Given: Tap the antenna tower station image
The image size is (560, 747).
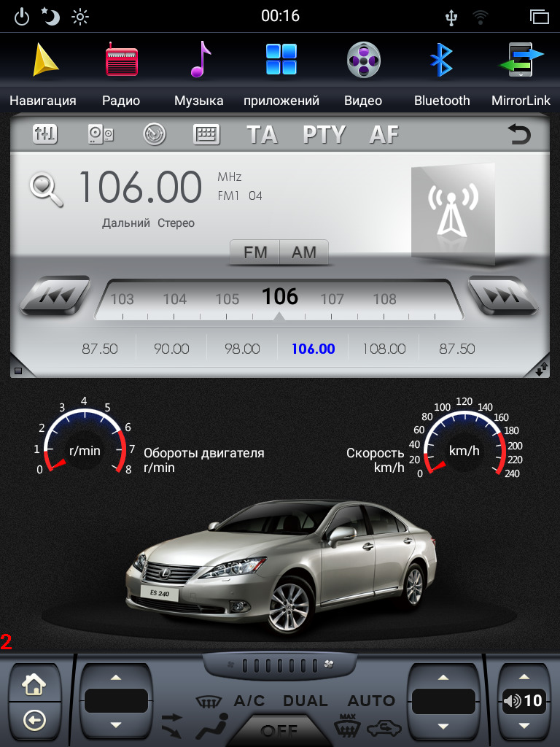Looking at the screenshot, I should pyautogui.click(x=453, y=214).
